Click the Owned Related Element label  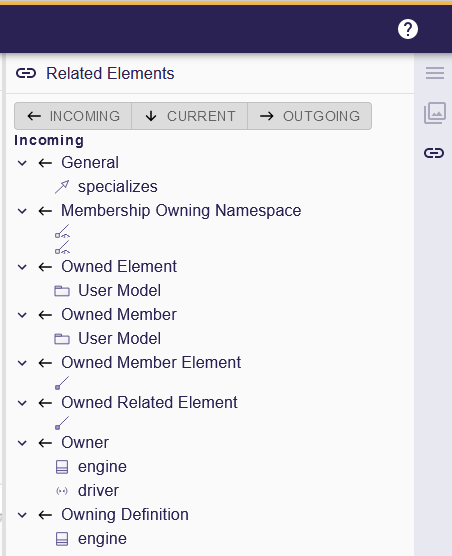point(149,403)
